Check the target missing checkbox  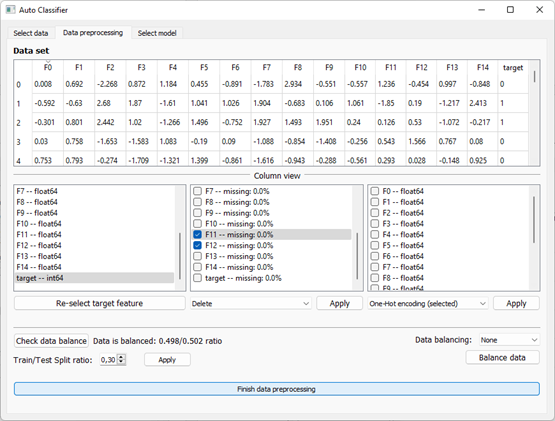point(198,278)
